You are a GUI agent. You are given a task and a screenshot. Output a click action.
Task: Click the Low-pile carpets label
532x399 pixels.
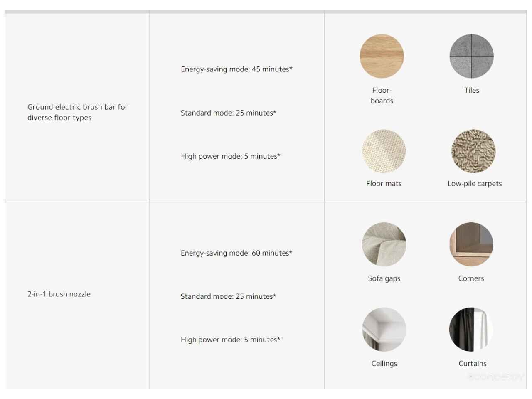(475, 184)
